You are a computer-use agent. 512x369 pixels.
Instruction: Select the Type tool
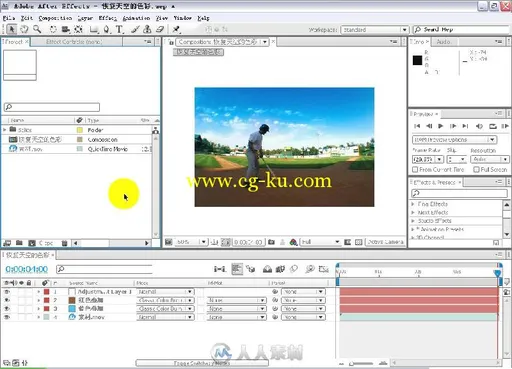coord(119,29)
